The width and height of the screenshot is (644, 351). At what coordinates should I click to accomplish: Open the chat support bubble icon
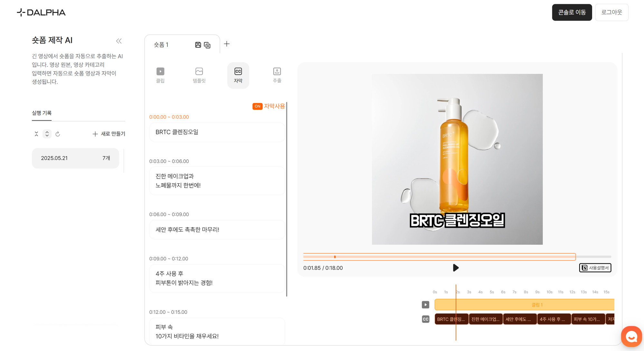[631, 337]
